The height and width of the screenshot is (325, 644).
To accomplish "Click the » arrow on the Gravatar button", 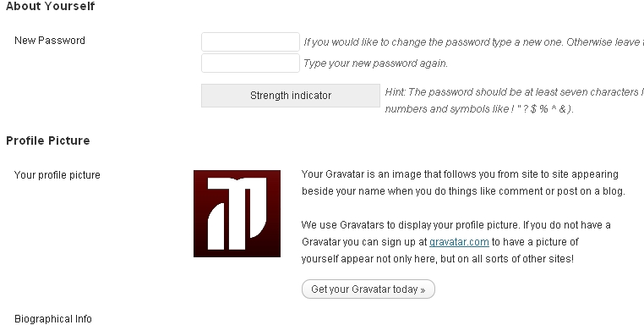I will tap(423, 290).
